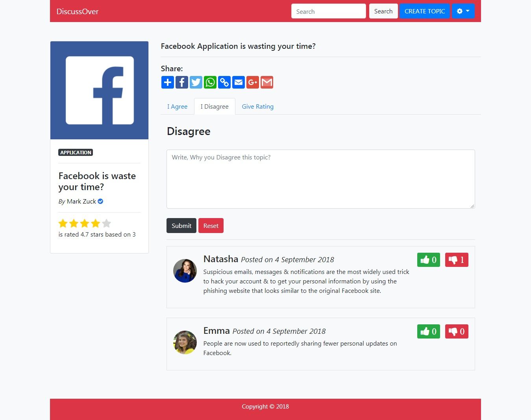Click the Facebook logo topic image
531x420 pixels.
coord(100,91)
